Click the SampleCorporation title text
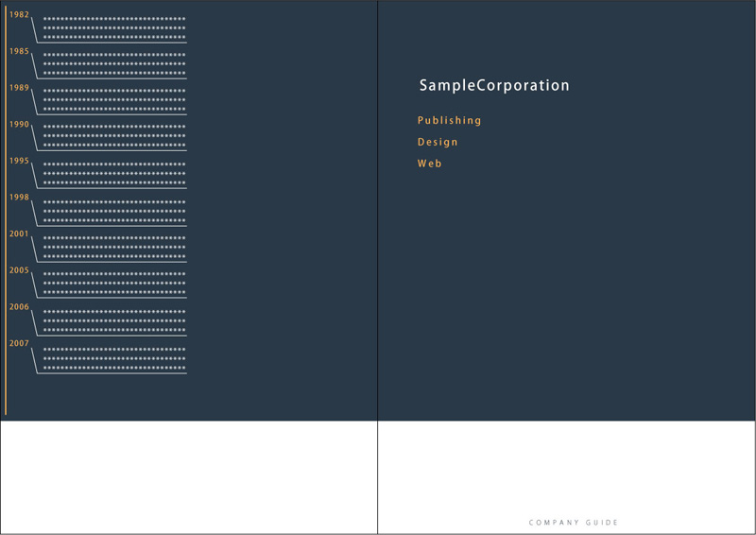The width and height of the screenshot is (756, 535). click(494, 85)
